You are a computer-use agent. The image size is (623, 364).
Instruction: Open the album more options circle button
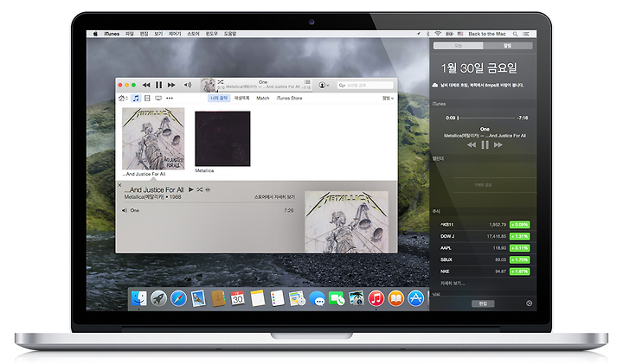pyautogui.click(x=208, y=189)
